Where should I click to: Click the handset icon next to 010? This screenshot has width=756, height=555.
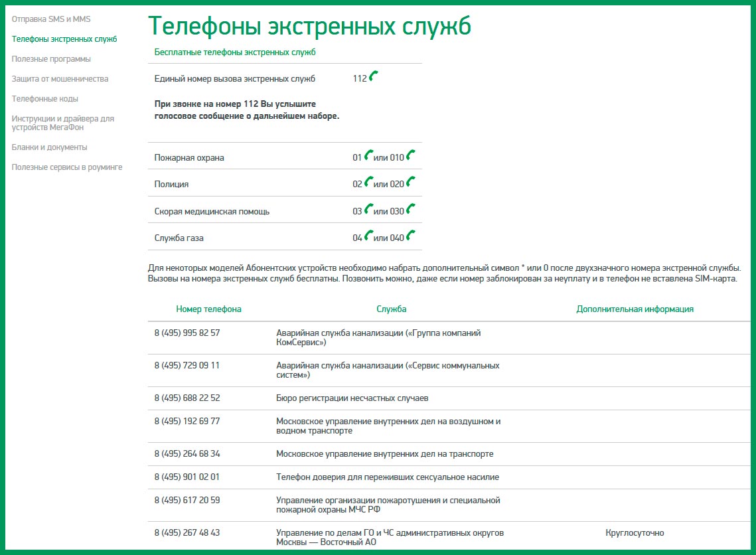click(x=412, y=155)
